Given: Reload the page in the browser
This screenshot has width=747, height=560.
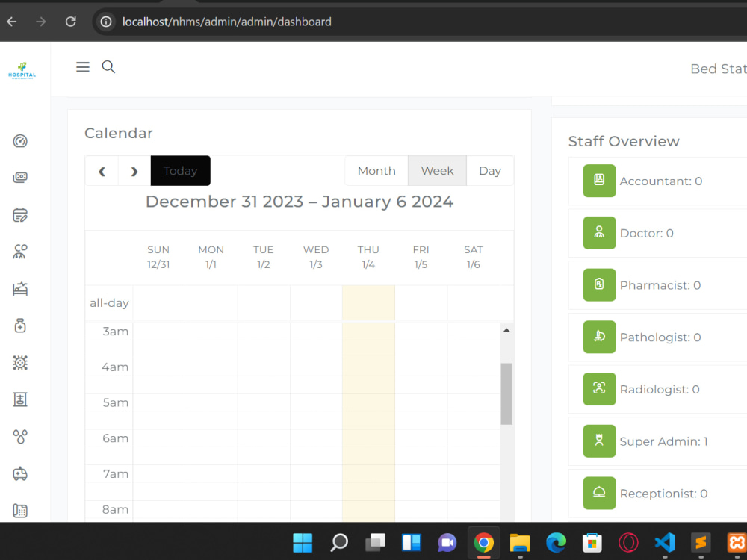Looking at the screenshot, I should (70, 22).
